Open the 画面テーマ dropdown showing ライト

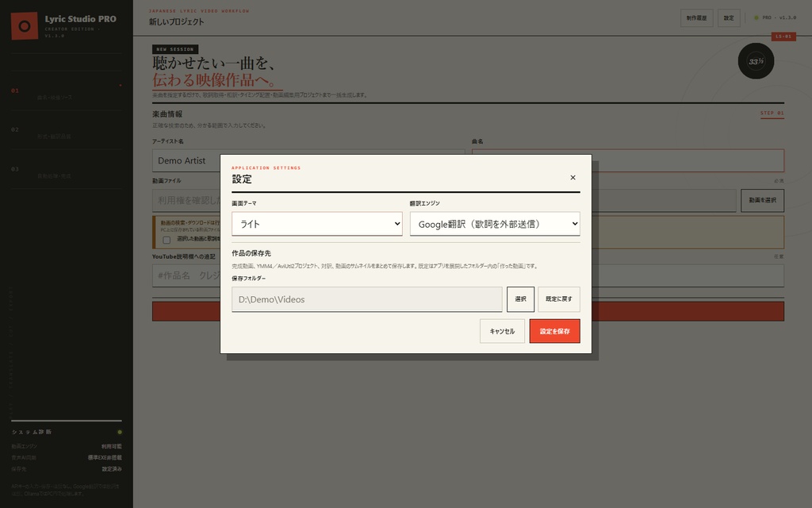coord(317,224)
